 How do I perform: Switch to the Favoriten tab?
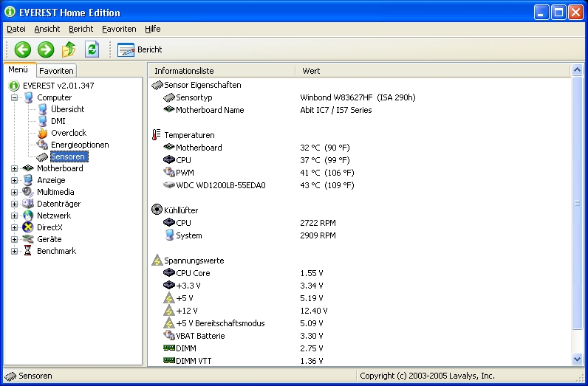(x=56, y=71)
